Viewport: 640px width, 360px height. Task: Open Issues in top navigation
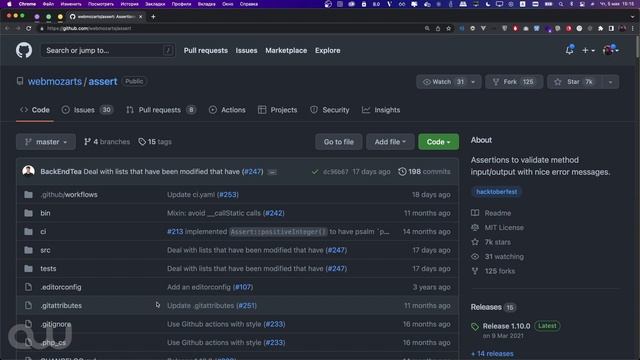point(246,51)
